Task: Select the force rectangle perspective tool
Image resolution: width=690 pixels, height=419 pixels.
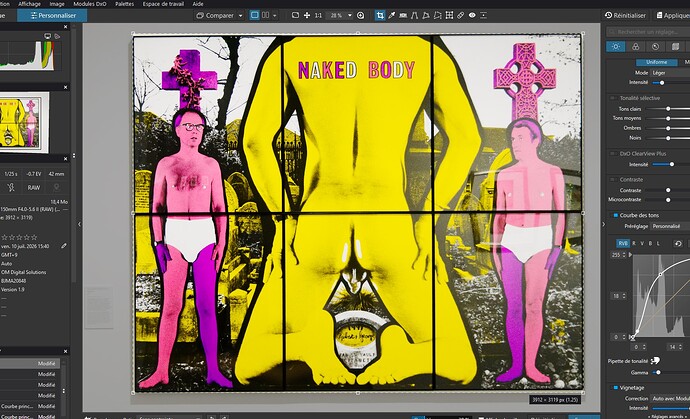Action: click(426, 15)
